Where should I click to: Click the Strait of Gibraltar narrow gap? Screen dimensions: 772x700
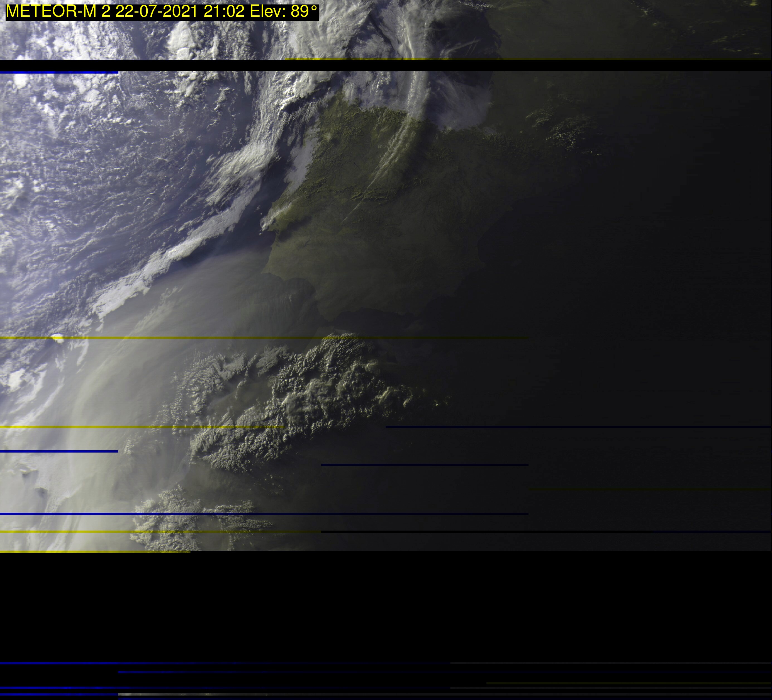click(328, 324)
